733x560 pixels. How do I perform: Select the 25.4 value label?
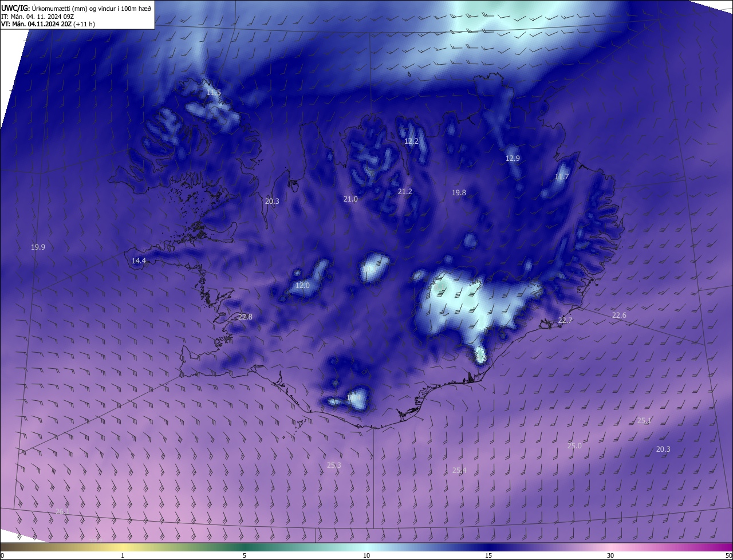coord(459,470)
